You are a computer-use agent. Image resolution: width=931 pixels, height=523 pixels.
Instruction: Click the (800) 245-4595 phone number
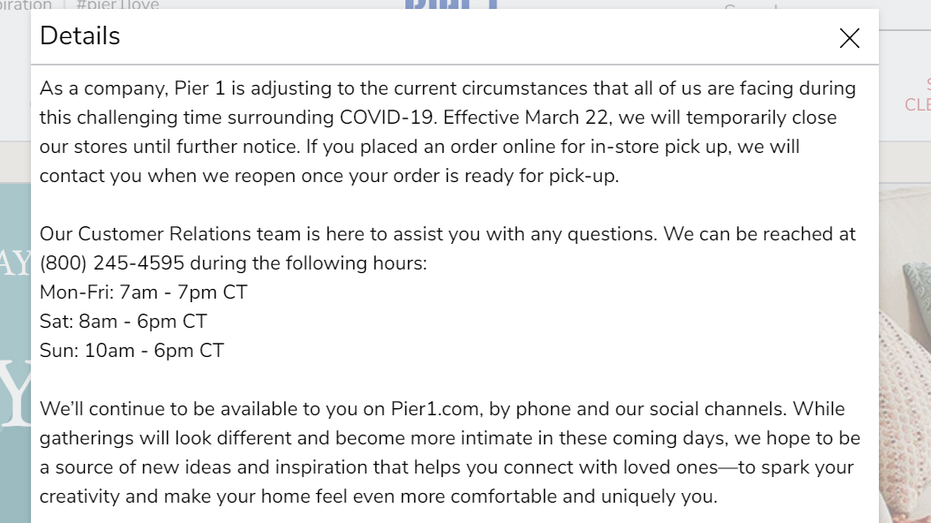point(112,263)
